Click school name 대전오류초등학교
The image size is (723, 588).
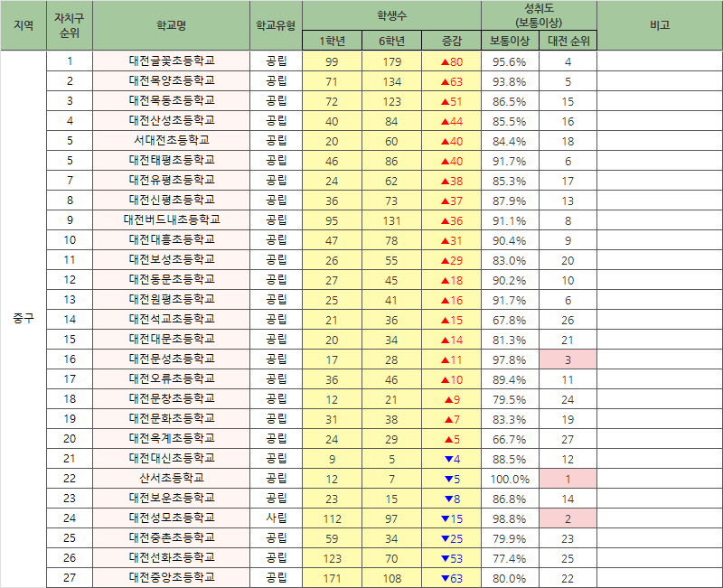pyautogui.click(x=171, y=378)
